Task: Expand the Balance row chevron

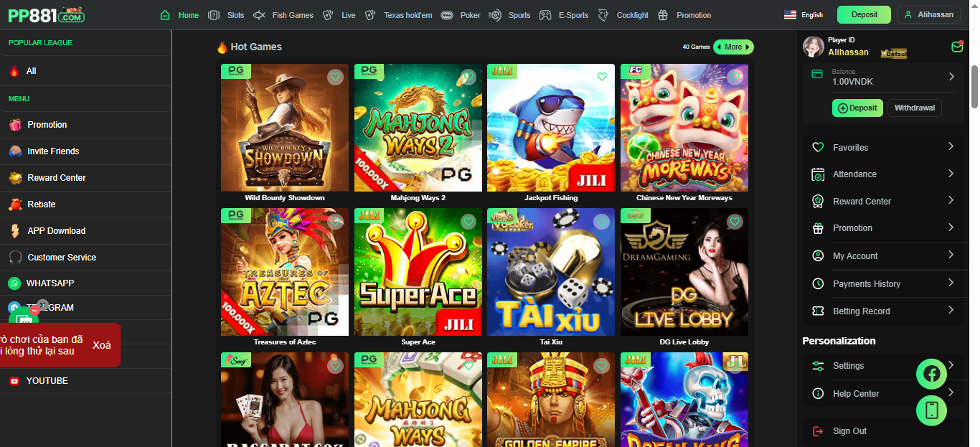Action: pos(951,76)
